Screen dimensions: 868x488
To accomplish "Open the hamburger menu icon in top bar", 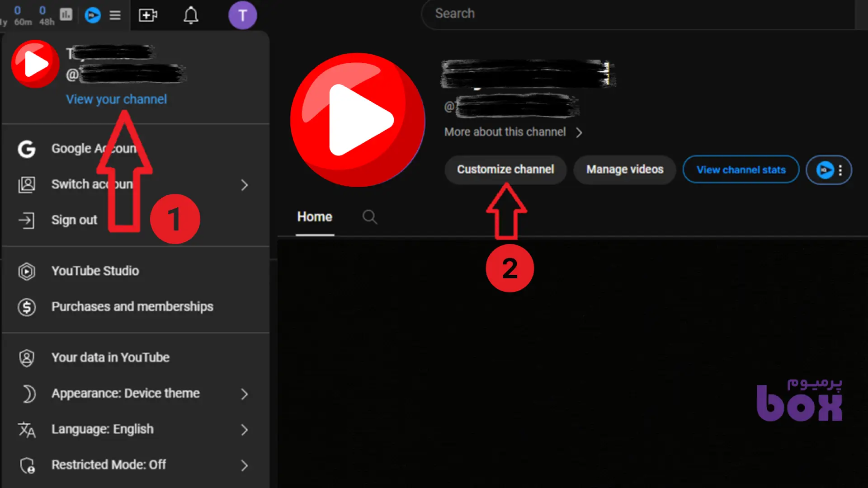I will [x=115, y=15].
